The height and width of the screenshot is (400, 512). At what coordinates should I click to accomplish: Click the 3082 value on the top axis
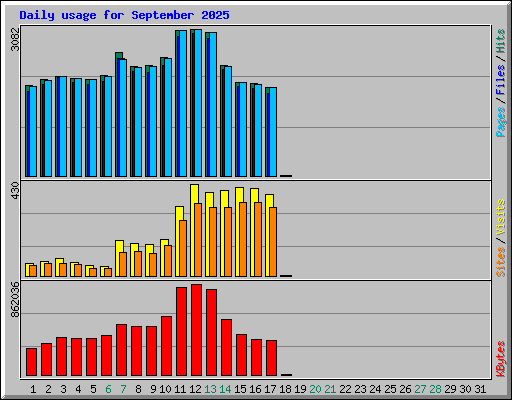pos(15,39)
